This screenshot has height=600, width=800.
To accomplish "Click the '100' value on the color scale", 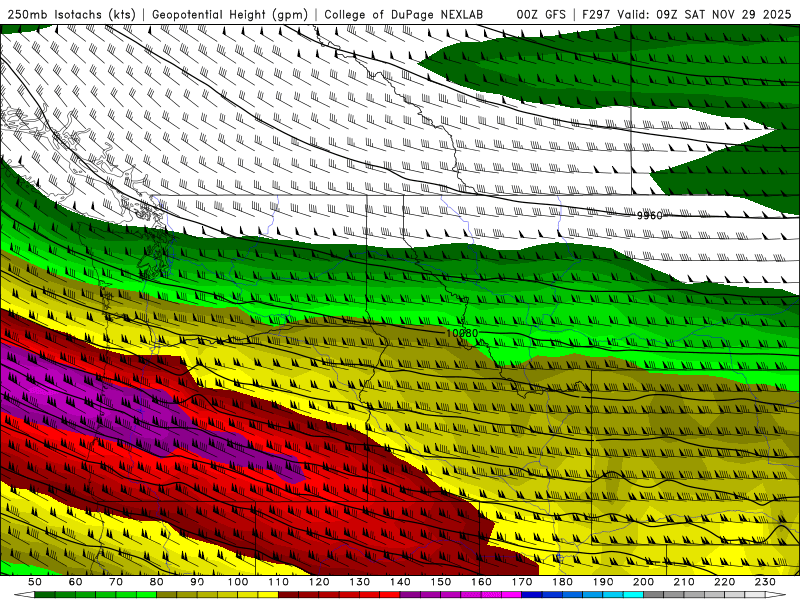I will click(x=238, y=582).
